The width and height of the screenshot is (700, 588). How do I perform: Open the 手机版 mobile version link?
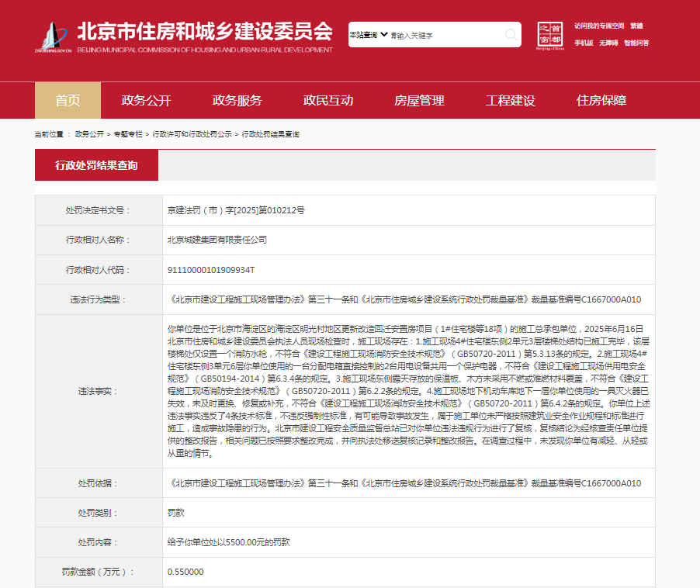click(x=584, y=43)
